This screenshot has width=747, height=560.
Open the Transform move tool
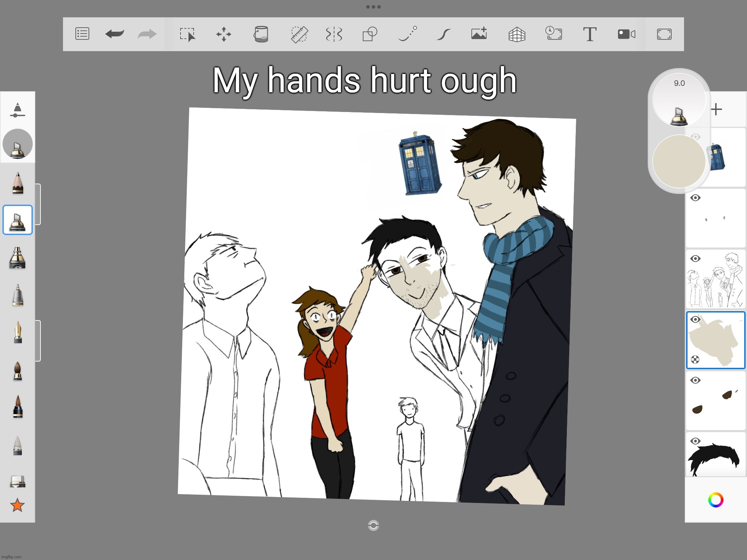(x=224, y=34)
